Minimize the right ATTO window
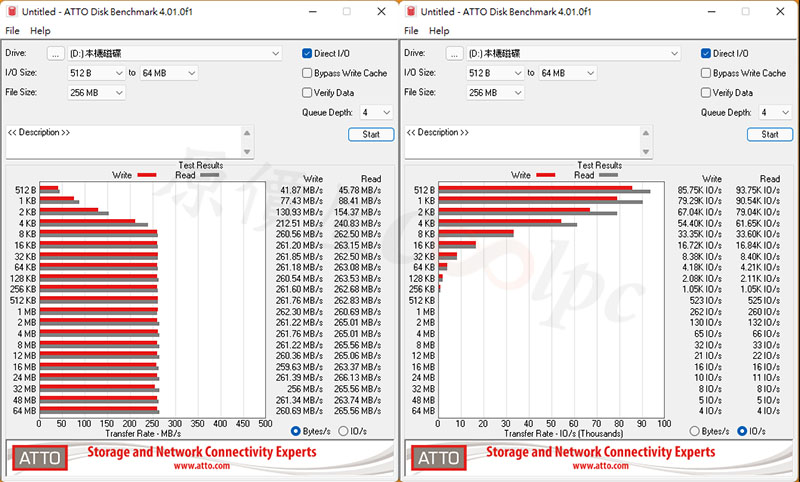The image size is (800, 482). click(713, 11)
